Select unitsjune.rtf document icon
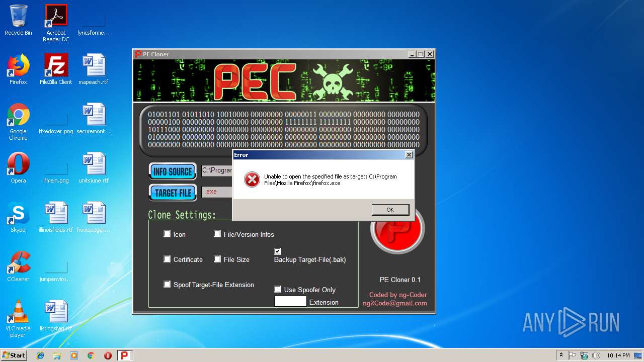The width and height of the screenshot is (644, 362). [x=94, y=168]
